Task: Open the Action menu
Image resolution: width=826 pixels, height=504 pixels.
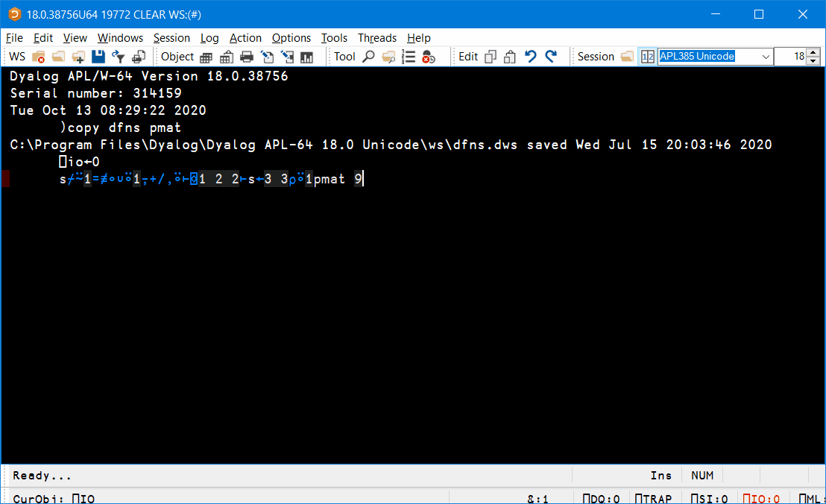Action: tap(245, 38)
